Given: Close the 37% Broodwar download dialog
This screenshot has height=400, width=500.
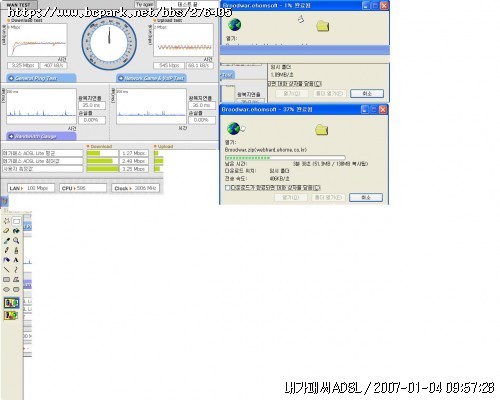Looking at the screenshot, I should pyautogui.click(x=383, y=109).
